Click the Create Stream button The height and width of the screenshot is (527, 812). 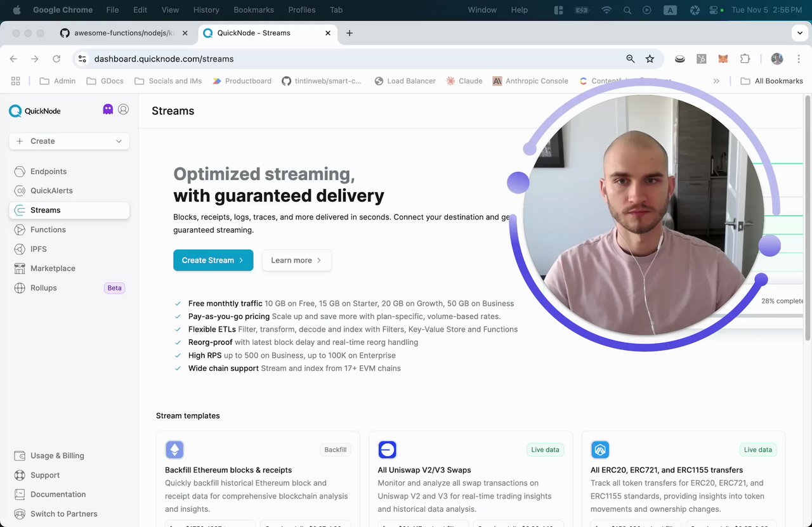[x=213, y=260]
